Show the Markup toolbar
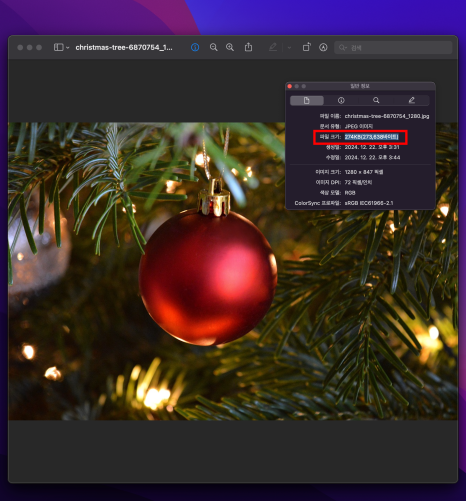Viewport: 466px width, 501px height. pos(323,47)
